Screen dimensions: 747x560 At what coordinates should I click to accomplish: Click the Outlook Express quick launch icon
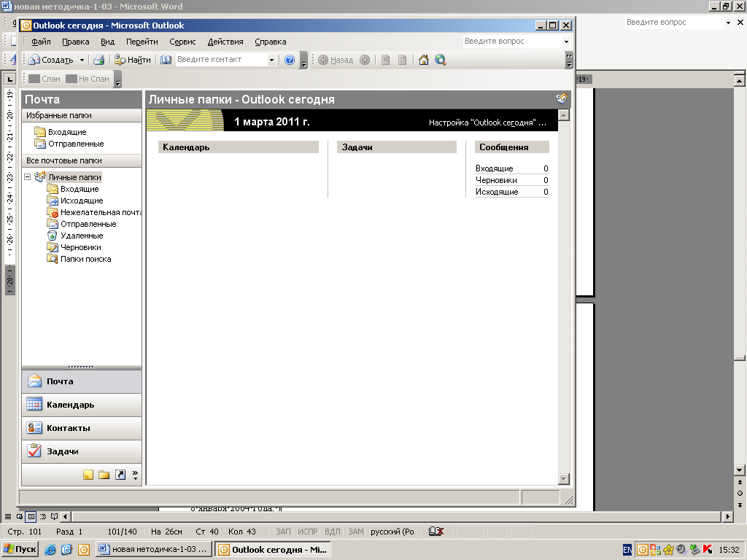[x=66, y=550]
